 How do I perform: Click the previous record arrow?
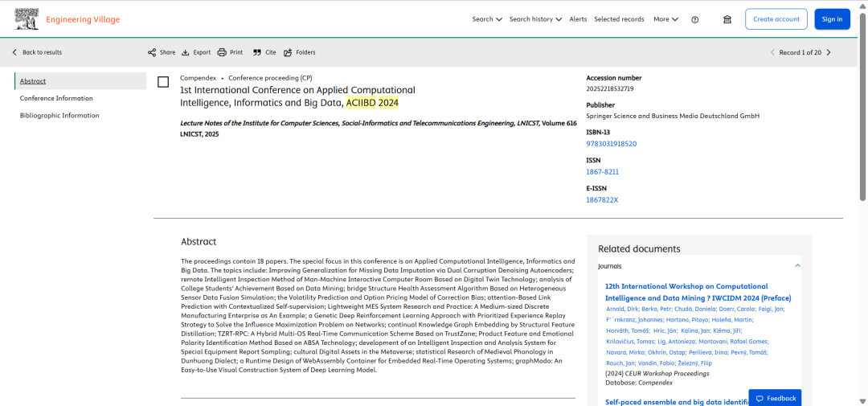(x=773, y=52)
